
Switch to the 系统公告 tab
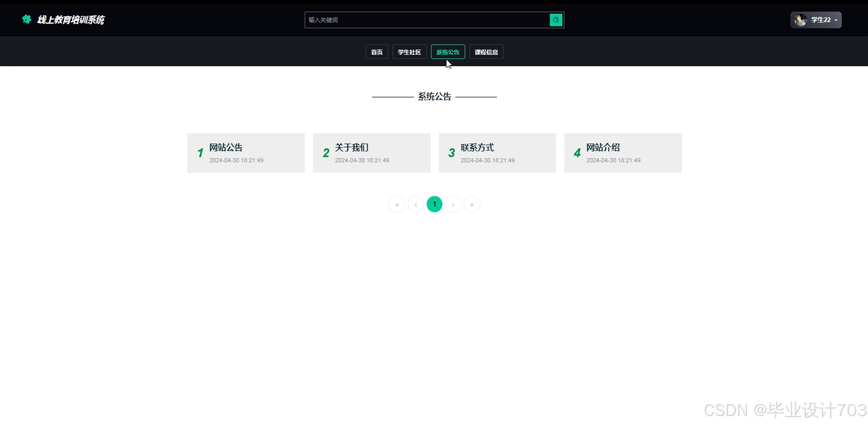coord(447,52)
